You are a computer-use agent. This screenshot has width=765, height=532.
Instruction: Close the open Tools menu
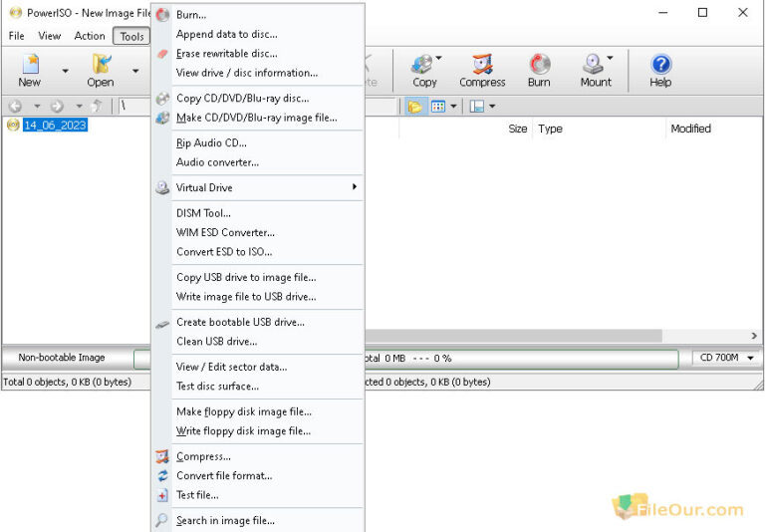[131, 37]
